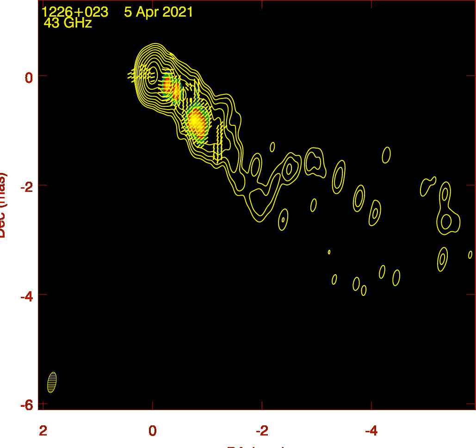Click the x-axis tick label 0
Screen dimensions: 476x448
point(152,430)
